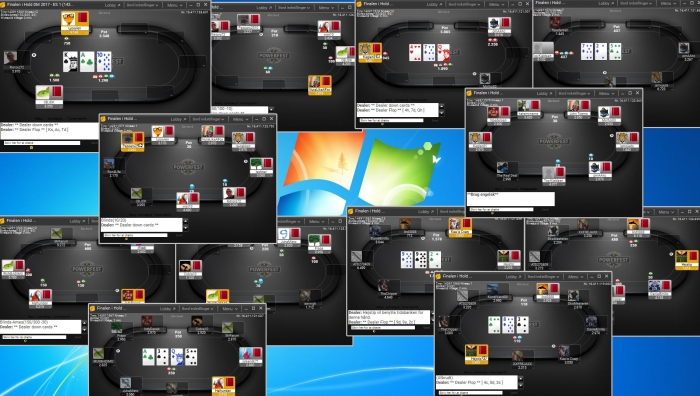Click the 4 of hearts card on 4h-7d-Qh table

pyautogui.click(x=415, y=52)
